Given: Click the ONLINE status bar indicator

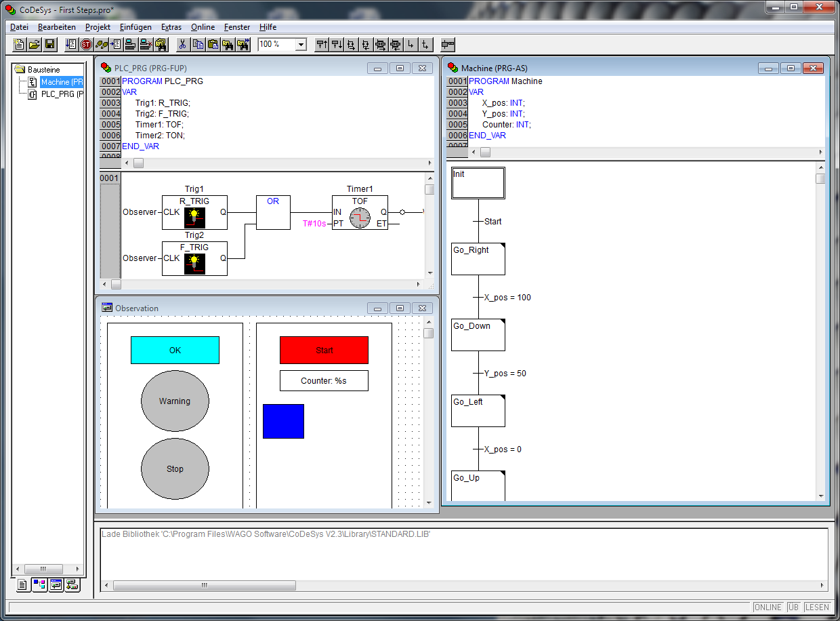Looking at the screenshot, I should (768, 607).
